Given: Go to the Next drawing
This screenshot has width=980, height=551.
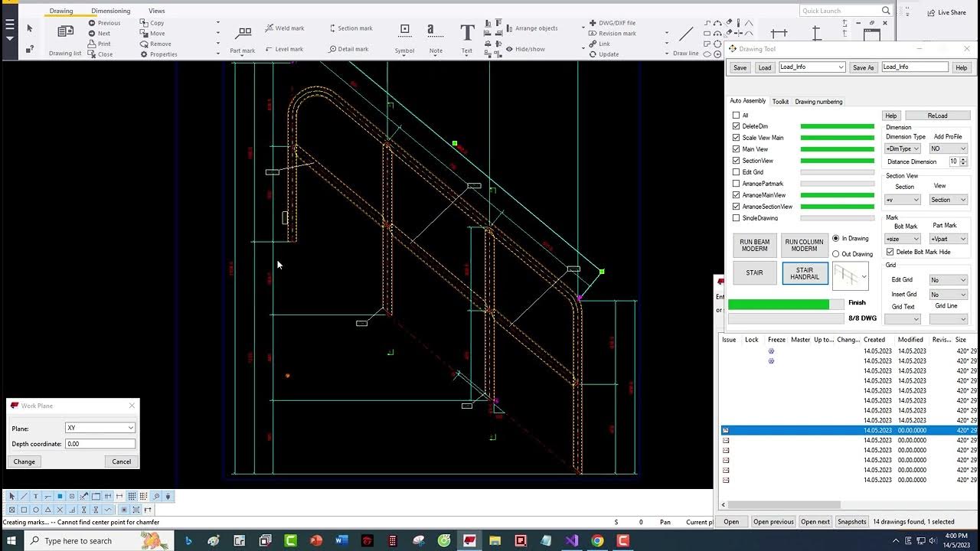Looking at the screenshot, I should pos(99,34).
